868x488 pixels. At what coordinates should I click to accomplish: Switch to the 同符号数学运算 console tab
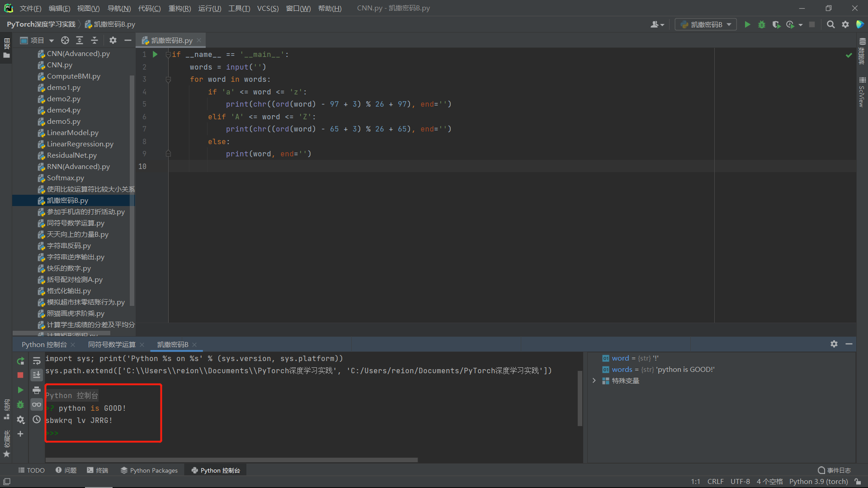coord(112,344)
